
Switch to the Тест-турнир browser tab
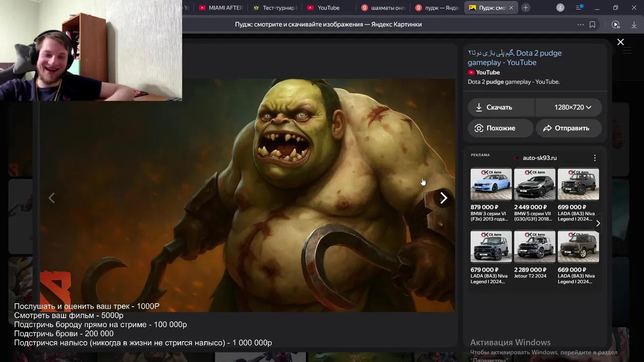(275, 8)
